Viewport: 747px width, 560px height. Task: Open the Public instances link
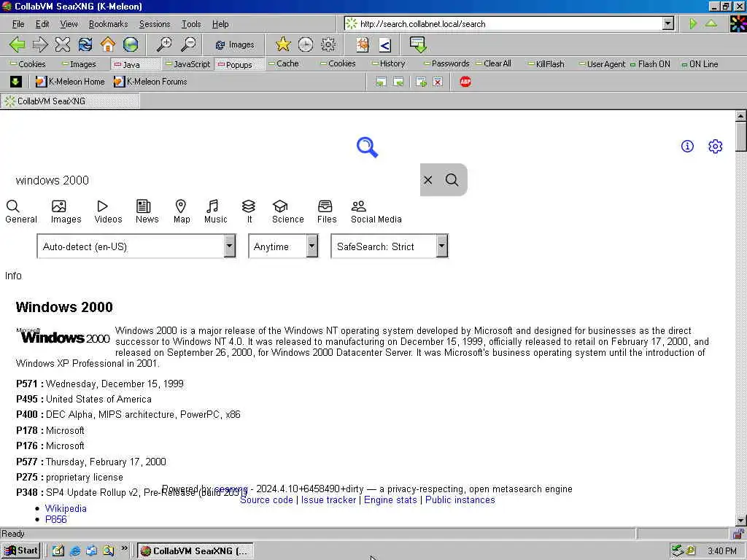coord(460,500)
